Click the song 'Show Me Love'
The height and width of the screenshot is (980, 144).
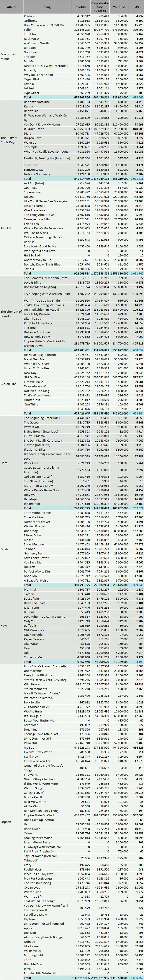(x=34, y=544)
